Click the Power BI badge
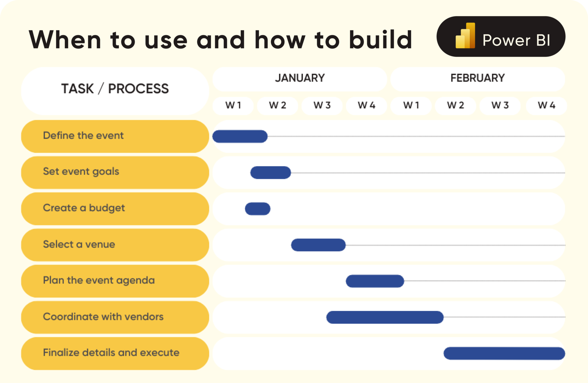588x383 pixels. tap(500, 37)
